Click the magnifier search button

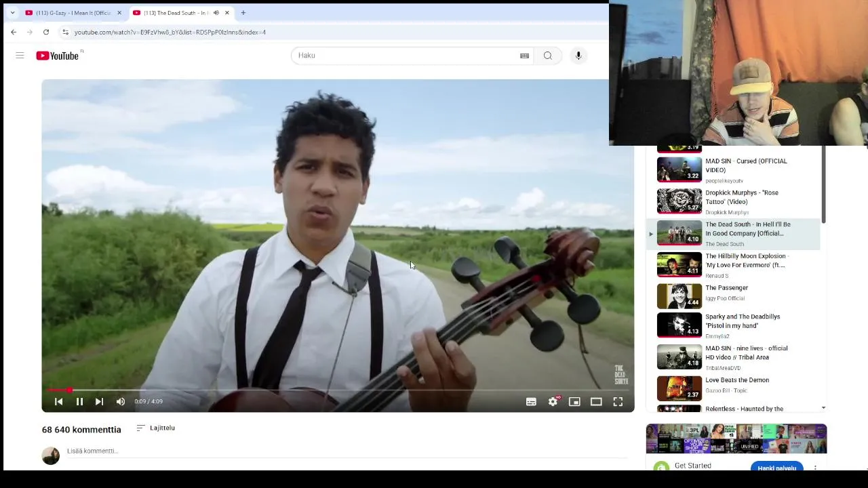coord(547,56)
